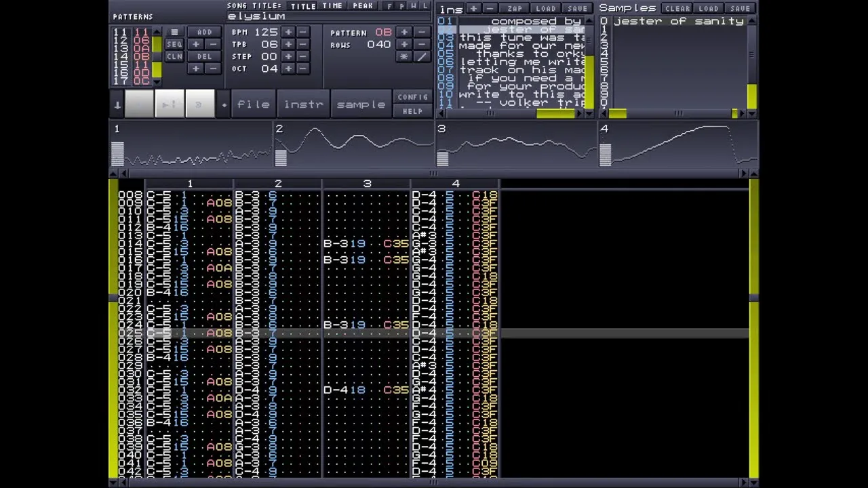This screenshot has width=868, height=488.
Task: Open the CONFIG screen
Action: pyautogui.click(x=412, y=97)
